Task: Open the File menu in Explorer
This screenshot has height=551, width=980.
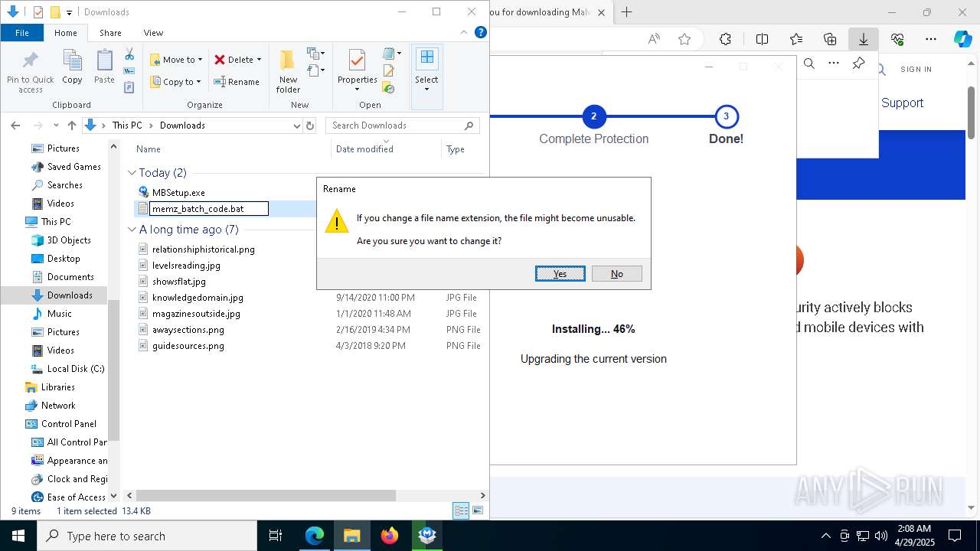Action: pyautogui.click(x=22, y=33)
